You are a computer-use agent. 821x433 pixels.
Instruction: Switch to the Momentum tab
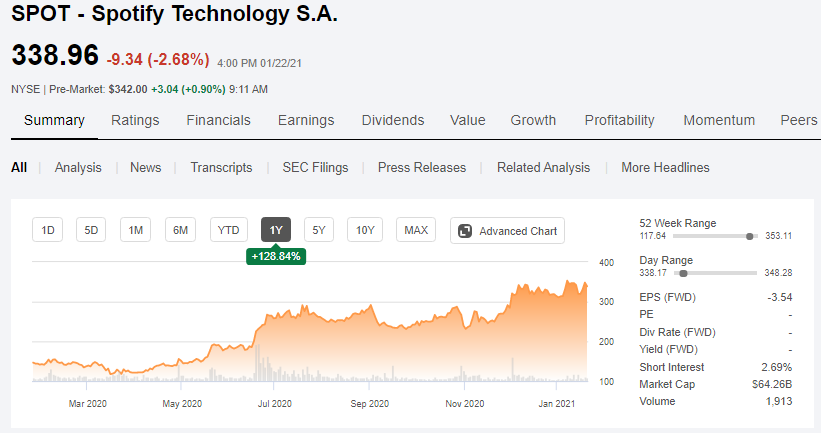coord(719,120)
